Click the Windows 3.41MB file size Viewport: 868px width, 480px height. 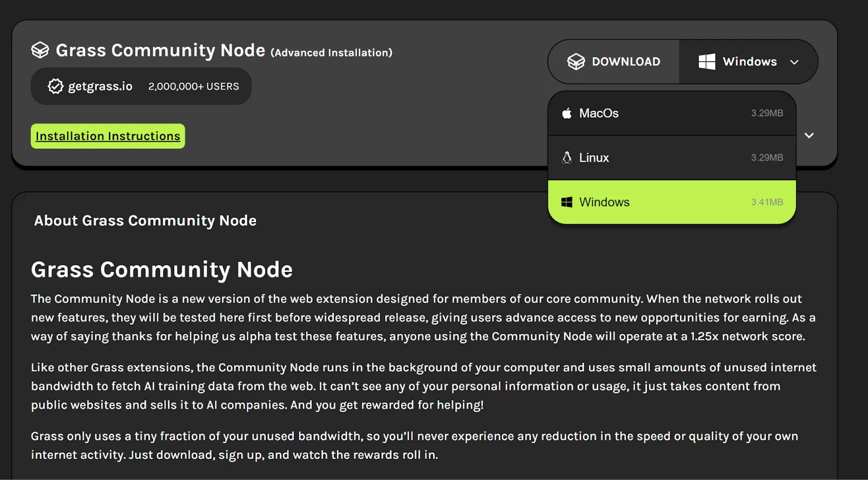767,202
